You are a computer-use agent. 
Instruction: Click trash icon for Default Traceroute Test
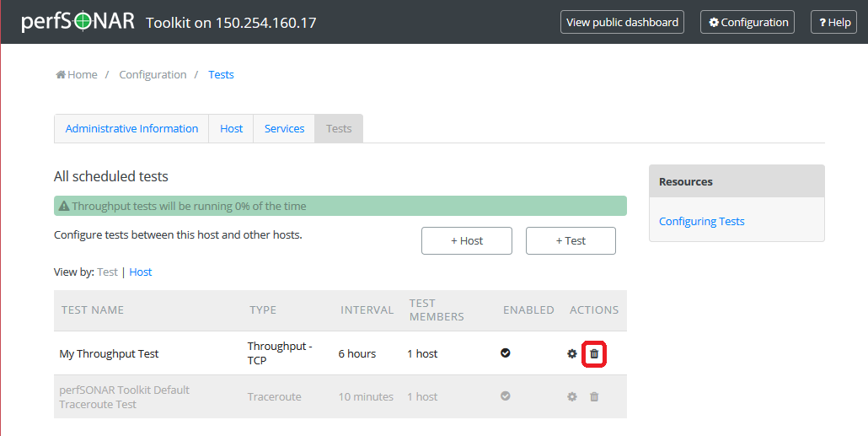click(x=594, y=396)
